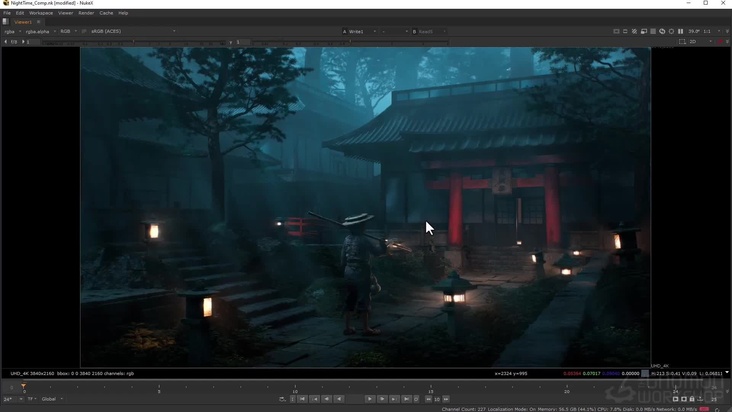The height and width of the screenshot is (412, 732).
Task: Play backward
Action: tap(339, 399)
